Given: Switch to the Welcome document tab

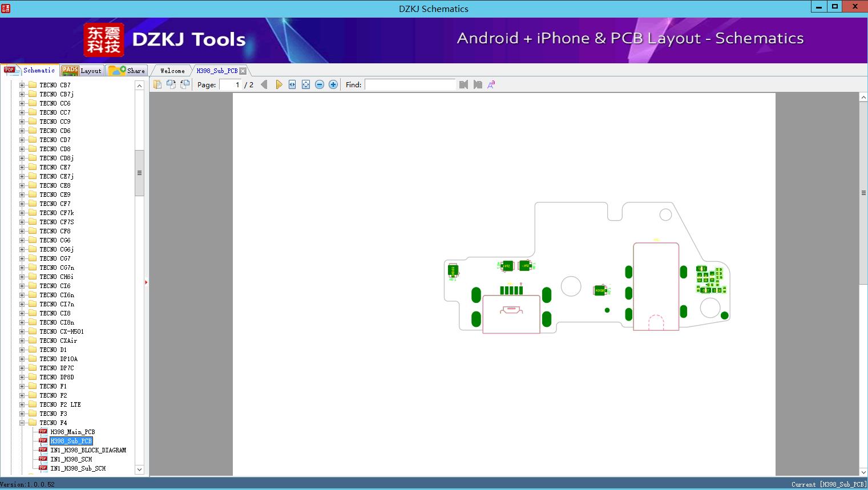Looking at the screenshot, I should click(x=172, y=71).
